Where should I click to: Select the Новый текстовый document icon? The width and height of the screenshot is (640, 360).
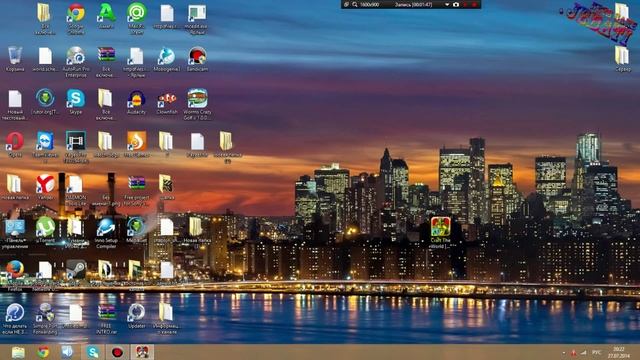(x=15, y=100)
